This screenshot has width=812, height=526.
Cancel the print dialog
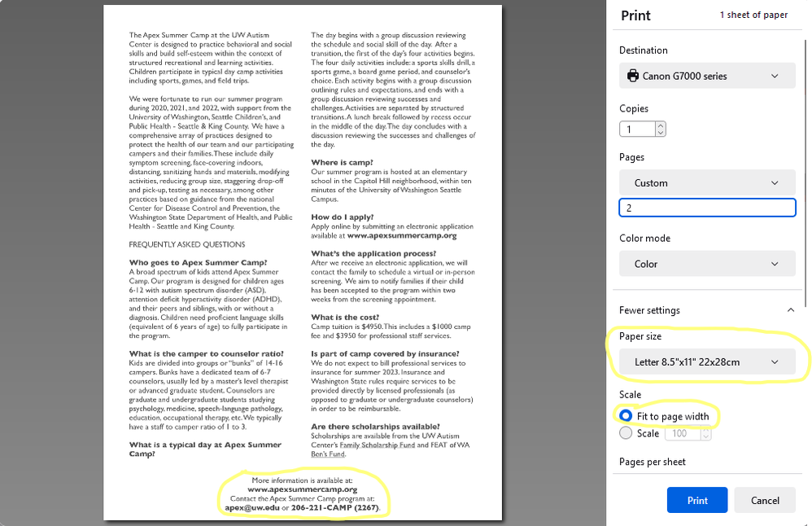pyautogui.click(x=764, y=500)
